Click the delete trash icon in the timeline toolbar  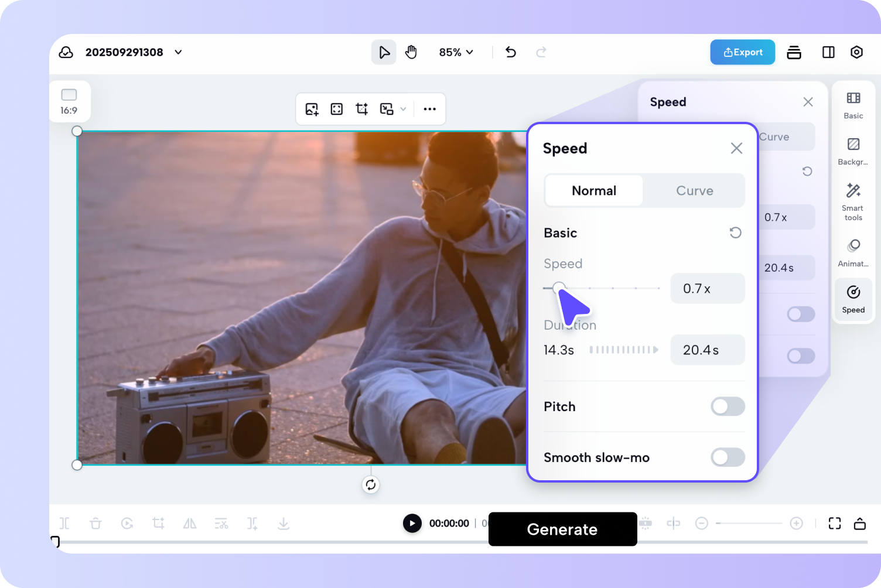[x=95, y=523]
